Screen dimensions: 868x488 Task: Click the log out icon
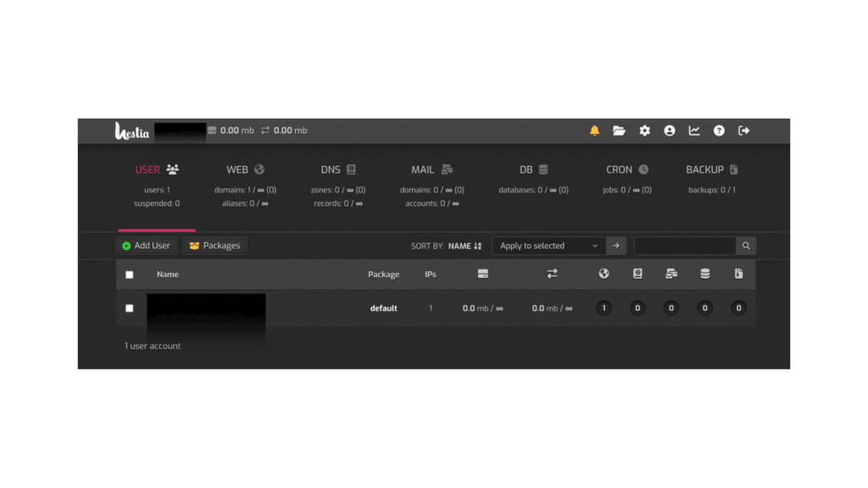744,130
